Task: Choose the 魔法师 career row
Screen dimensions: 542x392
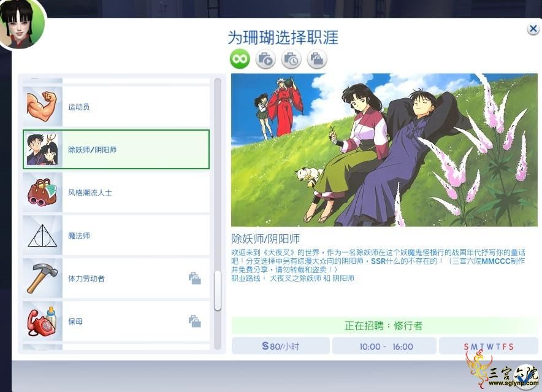Action: tap(116, 236)
